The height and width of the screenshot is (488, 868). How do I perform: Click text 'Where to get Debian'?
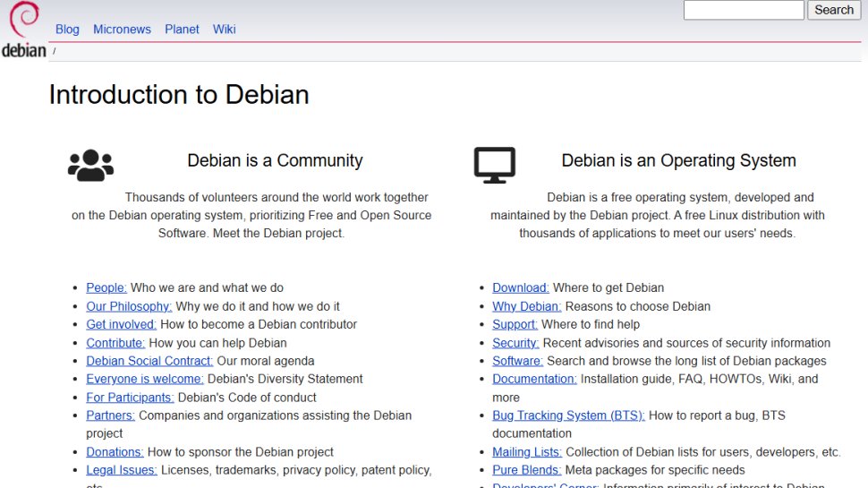point(608,288)
